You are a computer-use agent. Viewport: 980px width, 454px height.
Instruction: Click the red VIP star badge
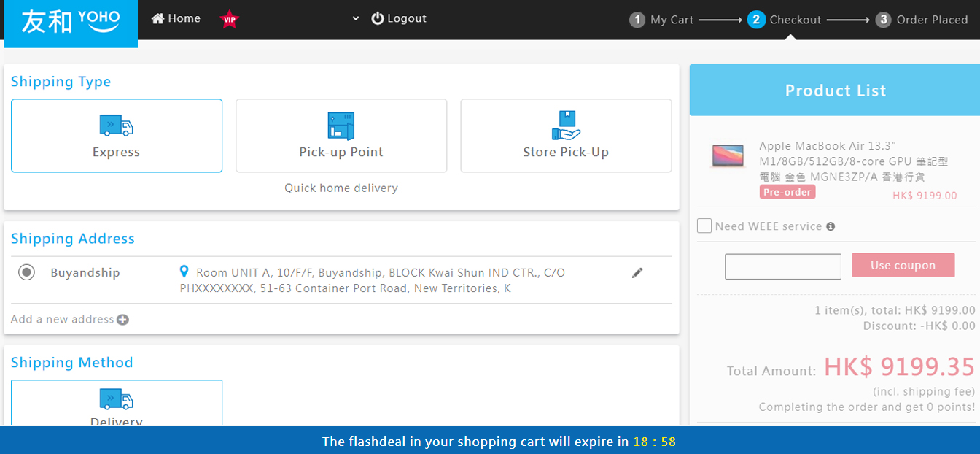tap(230, 20)
